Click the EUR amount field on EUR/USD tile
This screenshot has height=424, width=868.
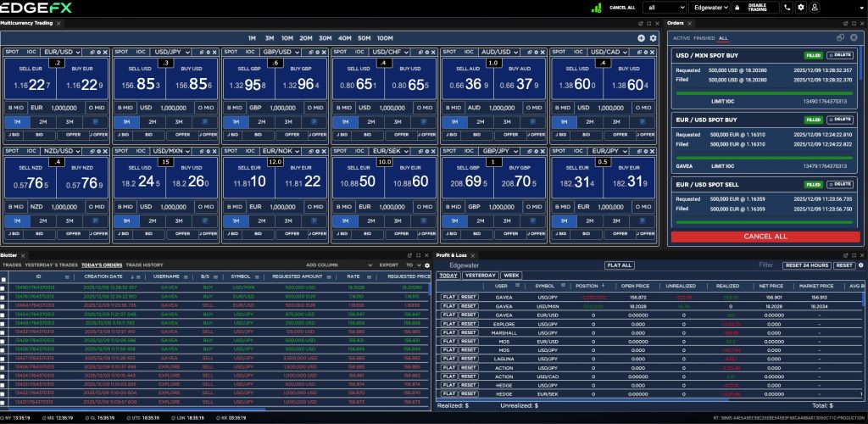[64, 109]
